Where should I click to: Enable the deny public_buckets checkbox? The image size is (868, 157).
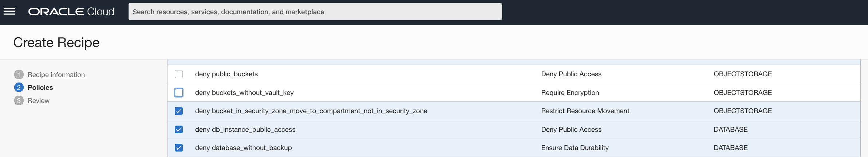[x=179, y=74]
